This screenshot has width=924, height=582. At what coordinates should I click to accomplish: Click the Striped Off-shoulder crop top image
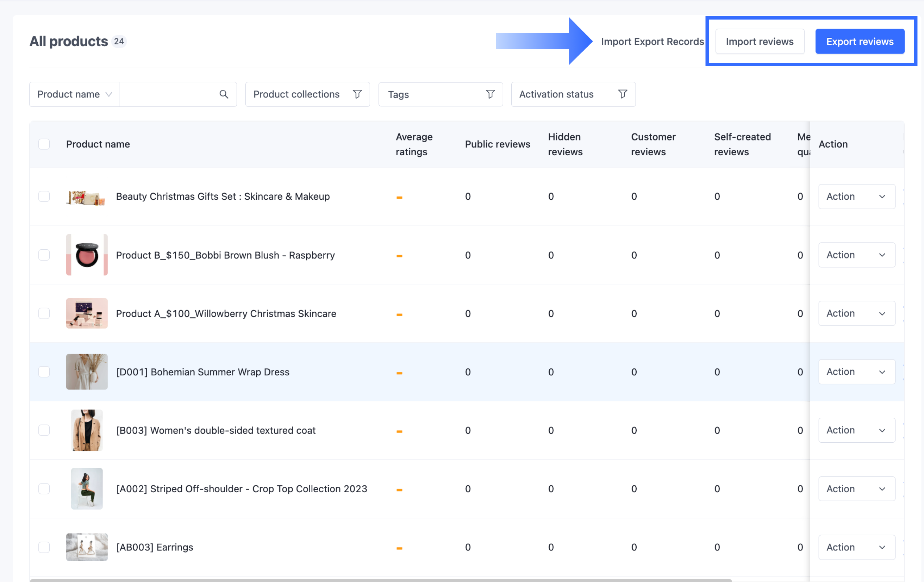click(87, 489)
